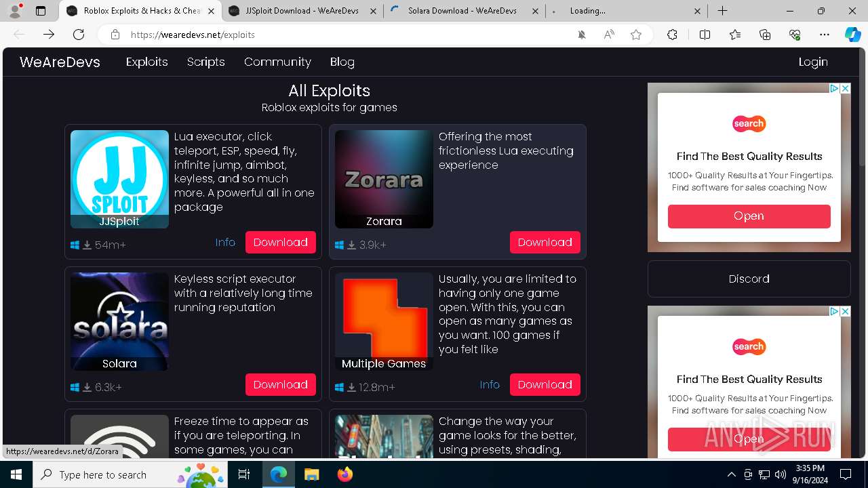Switch to JJSploit Download tab

[302, 11]
